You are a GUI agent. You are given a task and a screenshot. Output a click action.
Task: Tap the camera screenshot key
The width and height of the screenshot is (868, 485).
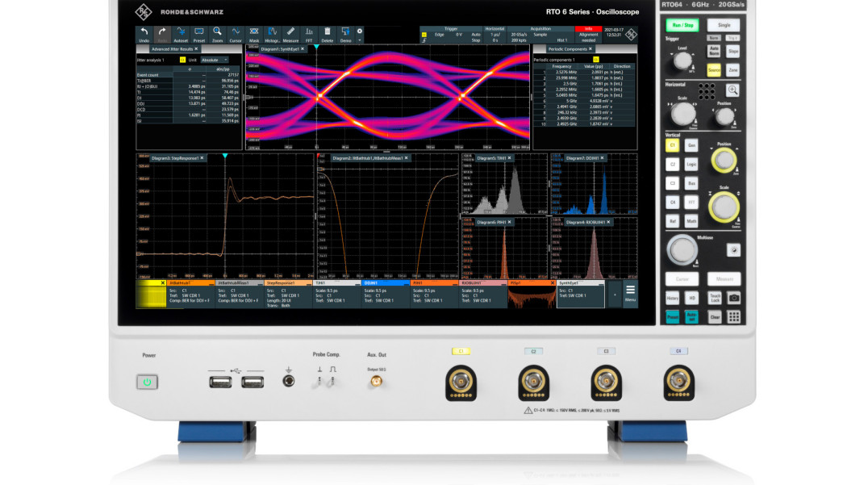click(733, 298)
